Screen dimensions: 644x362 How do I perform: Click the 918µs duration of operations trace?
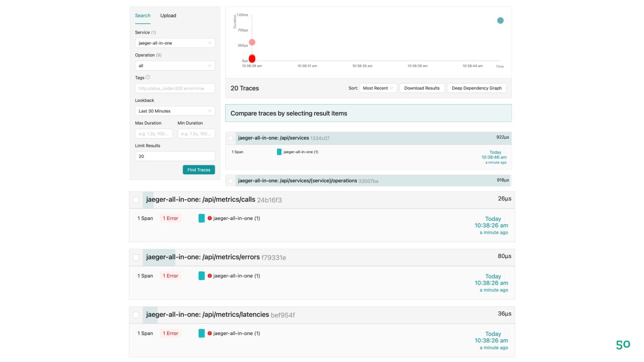coord(503,180)
